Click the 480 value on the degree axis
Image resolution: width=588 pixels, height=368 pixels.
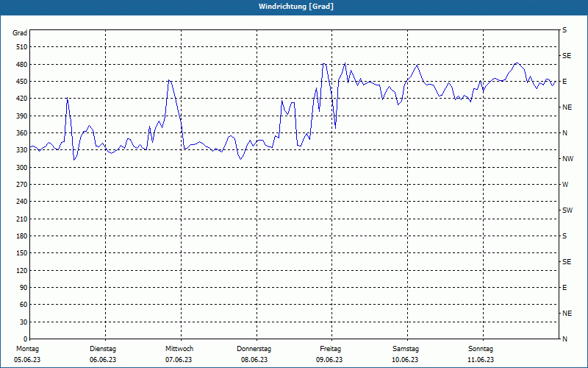(x=22, y=64)
